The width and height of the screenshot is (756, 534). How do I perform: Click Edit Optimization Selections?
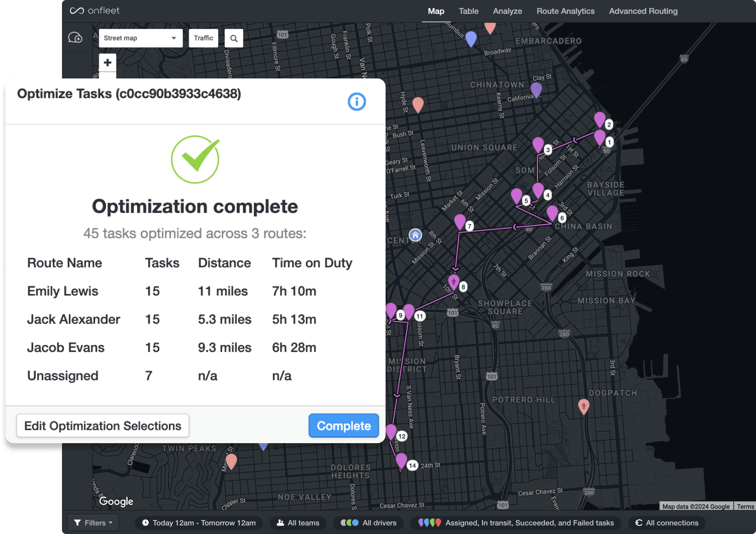pyautogui.click(x=102, y=425)
